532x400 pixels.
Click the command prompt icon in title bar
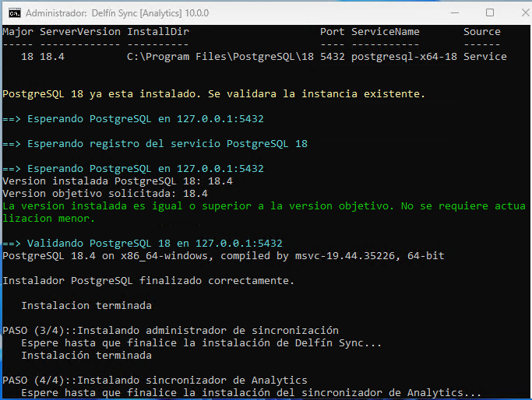15,13
